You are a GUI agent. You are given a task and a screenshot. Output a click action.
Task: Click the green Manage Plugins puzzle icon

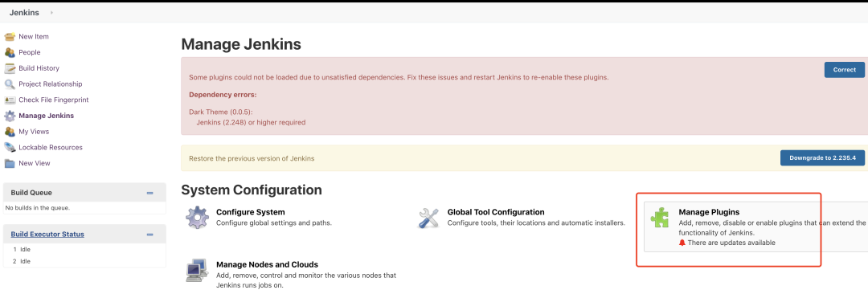coord(659,218)
